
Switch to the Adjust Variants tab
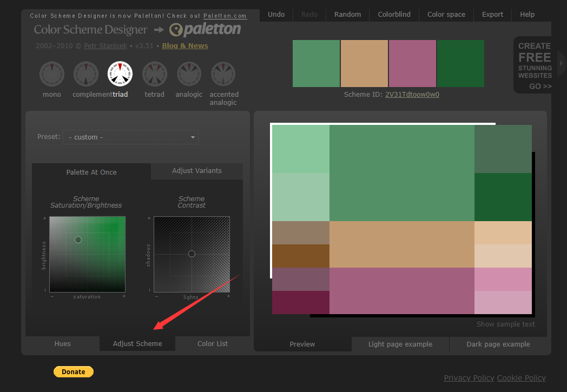(x=197, y=171)
